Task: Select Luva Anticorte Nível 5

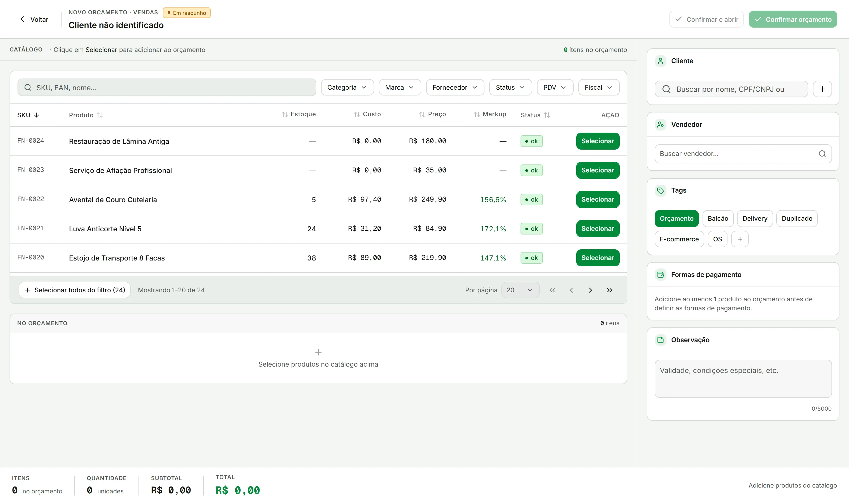Action: 597,229
